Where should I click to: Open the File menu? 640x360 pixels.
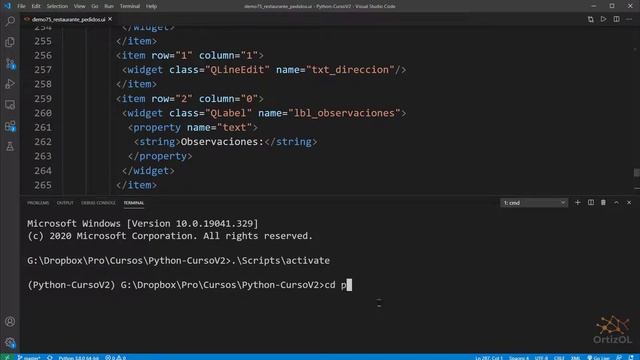coord(21,6)
